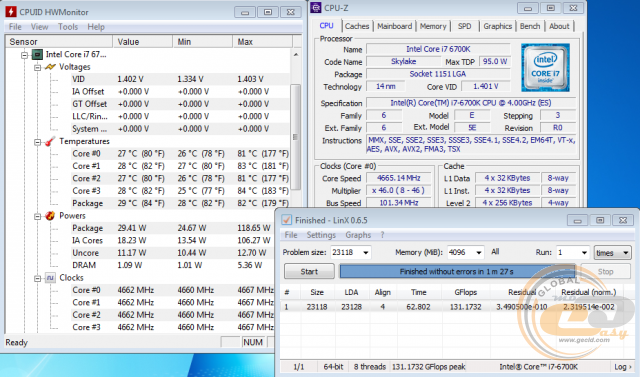640x377 pixels.
Task: Click the Value column header in HWMonitor
Action: [x=142, y=42]
